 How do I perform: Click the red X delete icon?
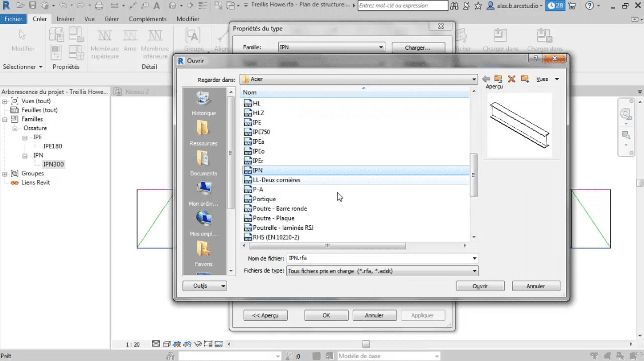512,79
